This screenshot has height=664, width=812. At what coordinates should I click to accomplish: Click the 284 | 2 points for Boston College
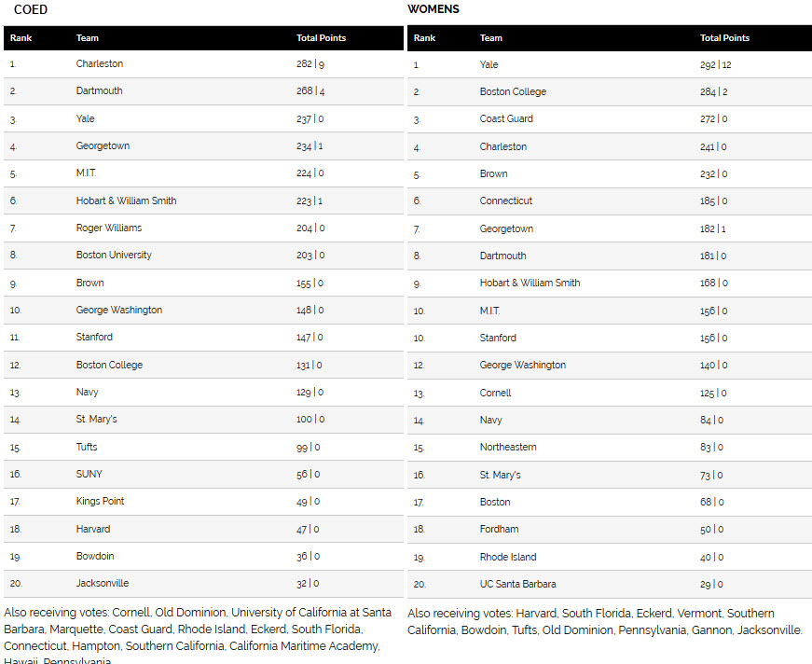[x=713, y=92]
